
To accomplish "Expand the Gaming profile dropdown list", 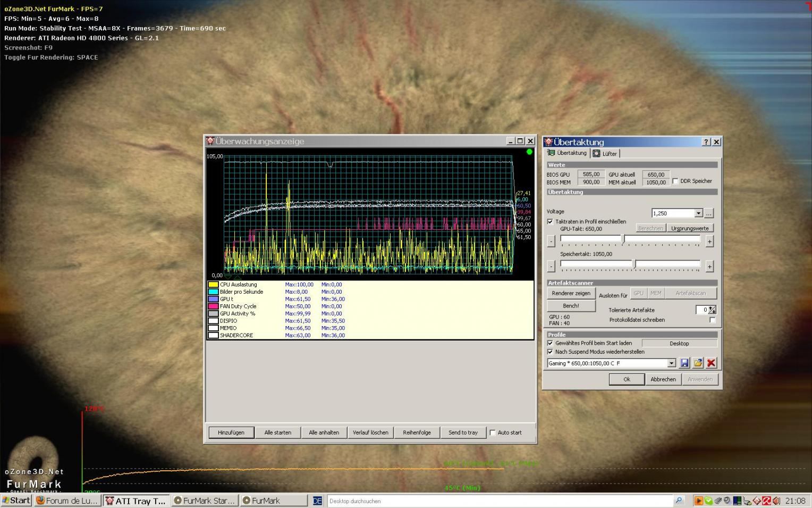I will pyautogui.click(x=671, y=363).
